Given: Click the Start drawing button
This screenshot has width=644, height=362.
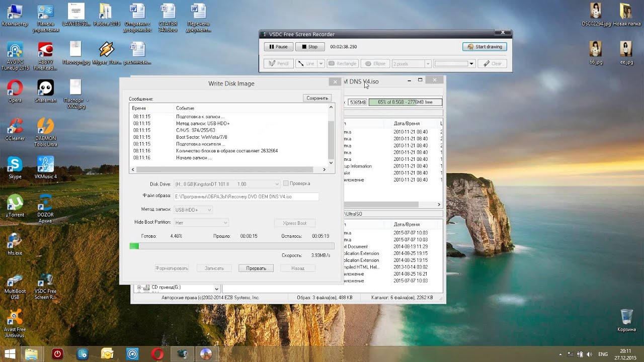Looking at the screenshot, I should 485,47.
